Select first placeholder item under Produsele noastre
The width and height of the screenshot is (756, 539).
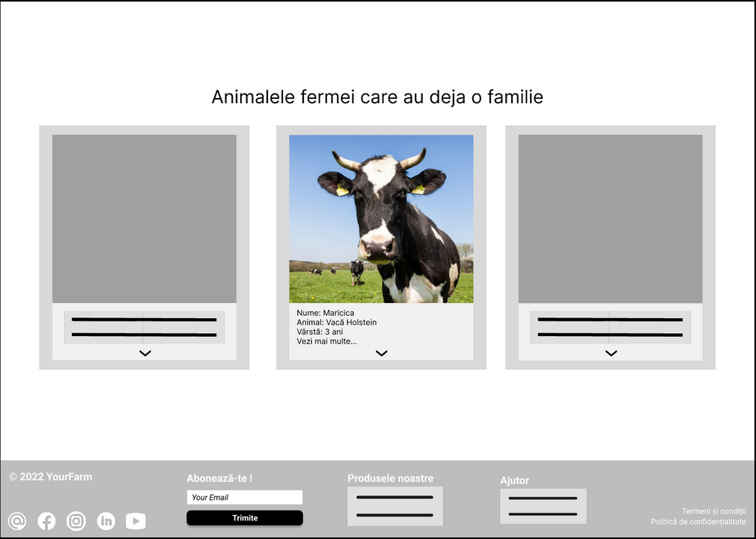(x=394, y=497)
